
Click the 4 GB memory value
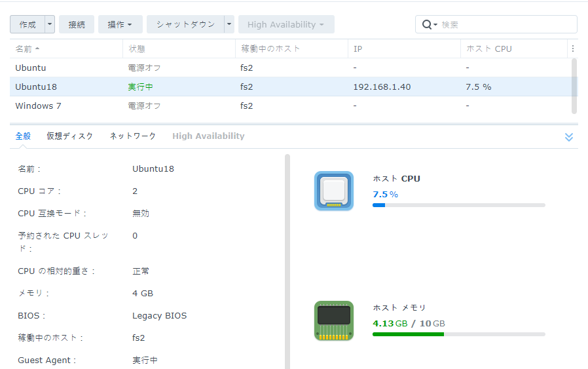coord(143,294)
